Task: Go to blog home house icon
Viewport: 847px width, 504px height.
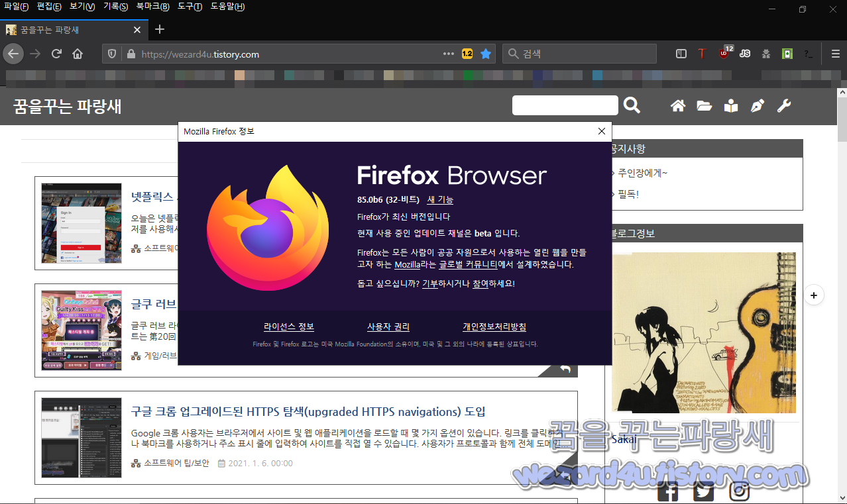Action: [x=678, y=106]
